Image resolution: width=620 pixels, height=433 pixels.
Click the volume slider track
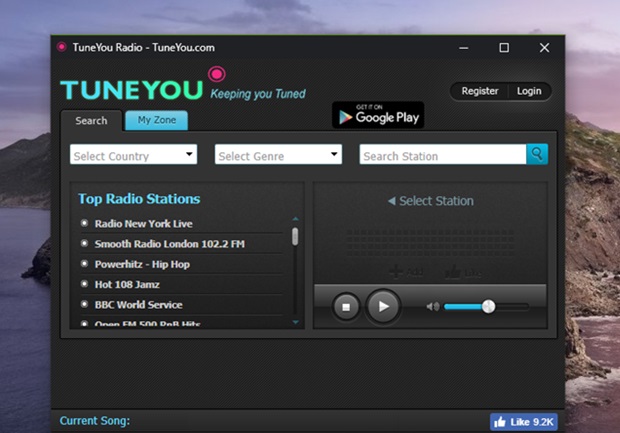(486, 306)
